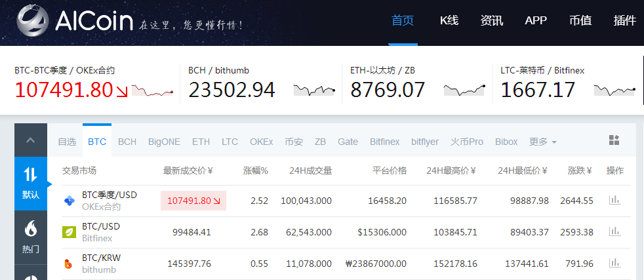Click the OKEx exchange logo icon
Image resolution: width=644 pixels, height=280 pixels.
(70, 201)
